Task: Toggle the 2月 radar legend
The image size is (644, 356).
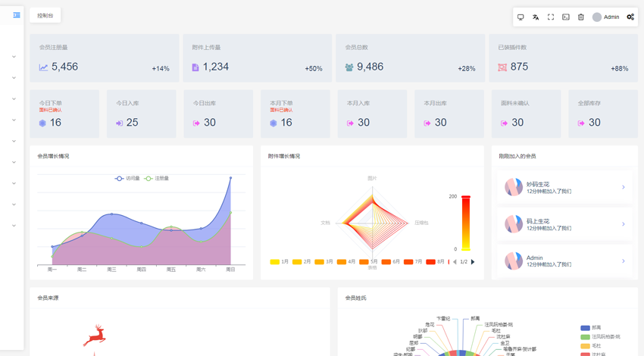Action: (x=302, y=261)
